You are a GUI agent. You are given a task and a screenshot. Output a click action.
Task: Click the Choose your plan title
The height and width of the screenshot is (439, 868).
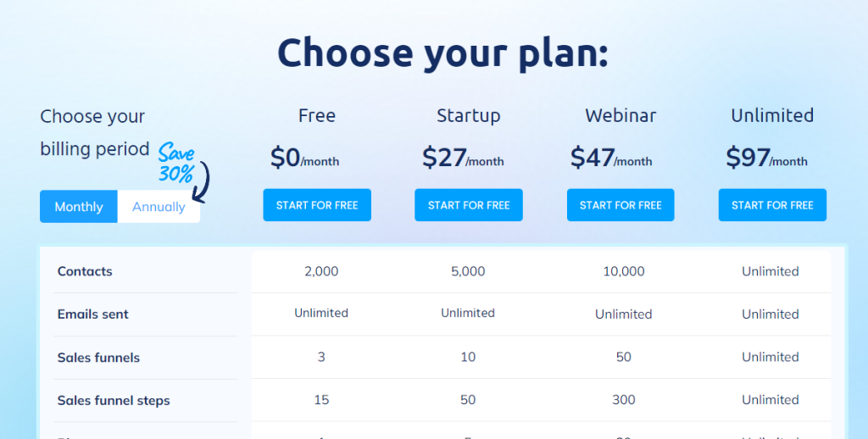click(442, 53)
